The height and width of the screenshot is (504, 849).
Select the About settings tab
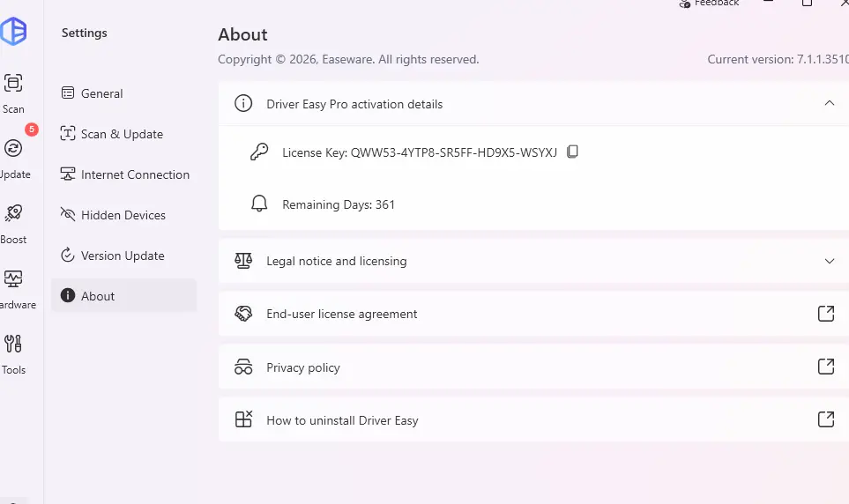pos(123,295)
